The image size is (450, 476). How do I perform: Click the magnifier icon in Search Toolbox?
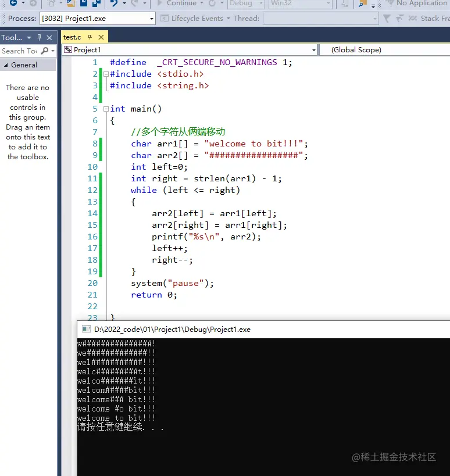click(45, 51)
